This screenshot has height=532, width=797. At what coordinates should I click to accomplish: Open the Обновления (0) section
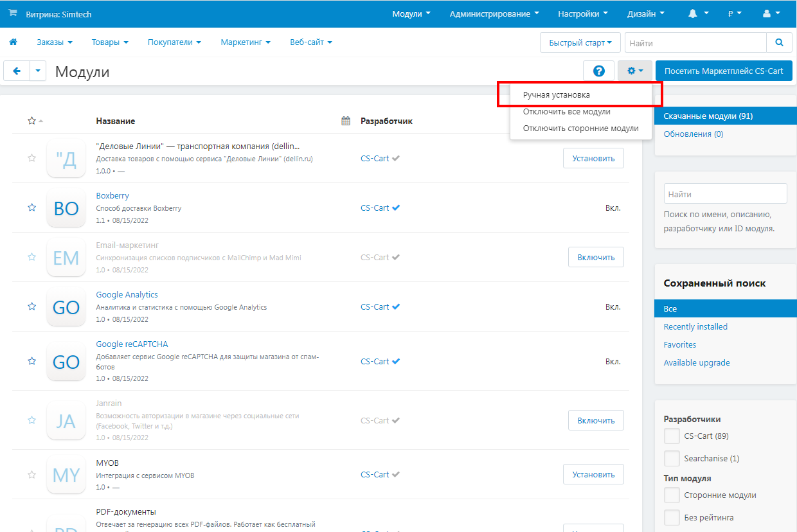click(x=693, y=134)
